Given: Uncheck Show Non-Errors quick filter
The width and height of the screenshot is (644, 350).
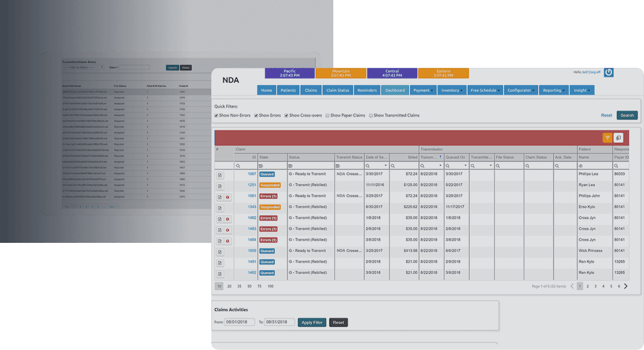Looking at the screenshot, I should [x=217, y=115].
